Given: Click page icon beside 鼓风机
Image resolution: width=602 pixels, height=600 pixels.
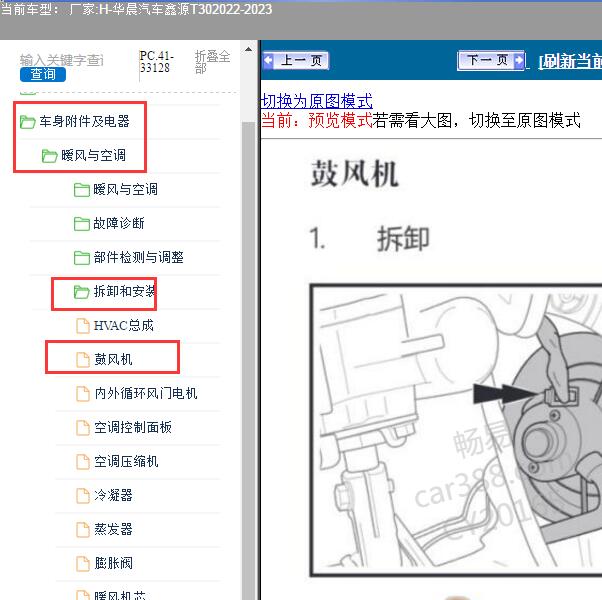Looking at the screenshot, I should (83, 360).
